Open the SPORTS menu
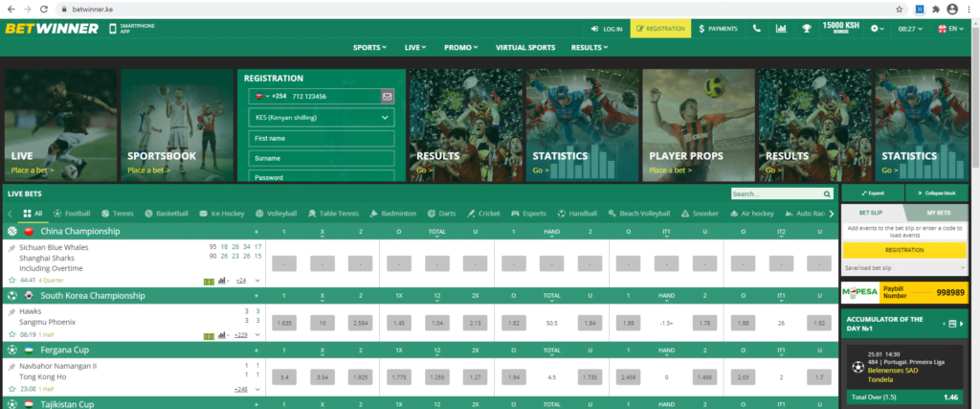 click(369, 48)
